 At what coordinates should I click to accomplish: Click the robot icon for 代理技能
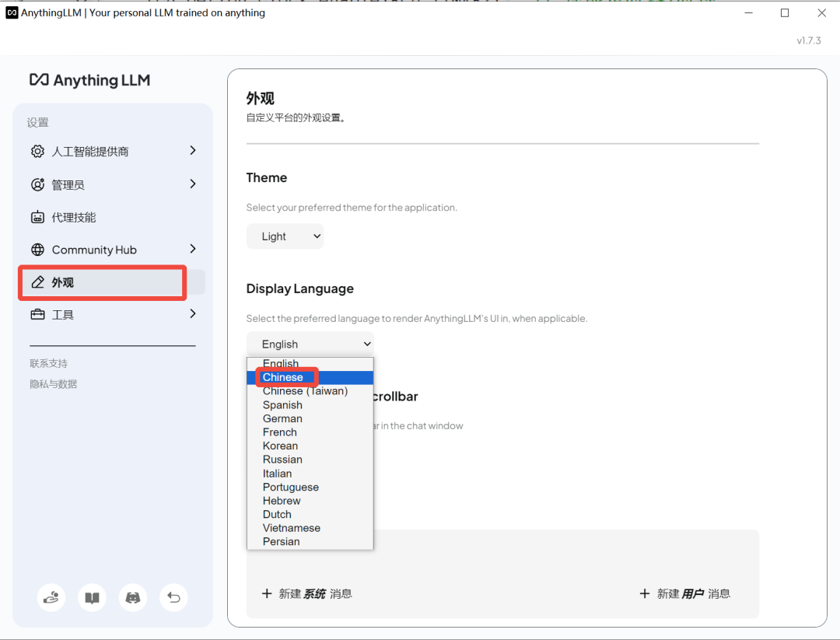tap(37, 218)
